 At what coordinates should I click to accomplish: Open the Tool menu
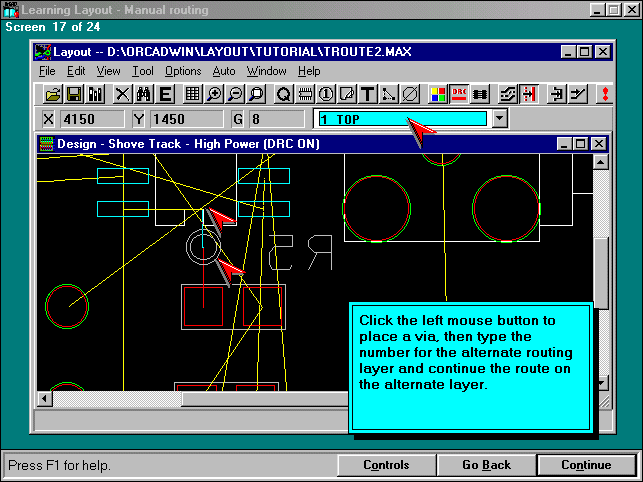143,71
